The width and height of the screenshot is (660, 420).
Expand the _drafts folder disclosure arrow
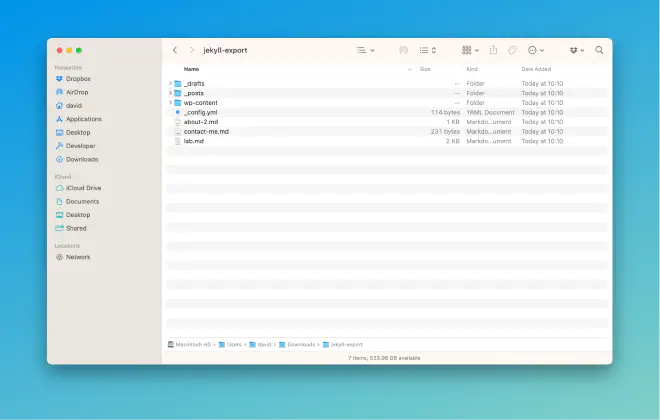[x=170, y=83]
